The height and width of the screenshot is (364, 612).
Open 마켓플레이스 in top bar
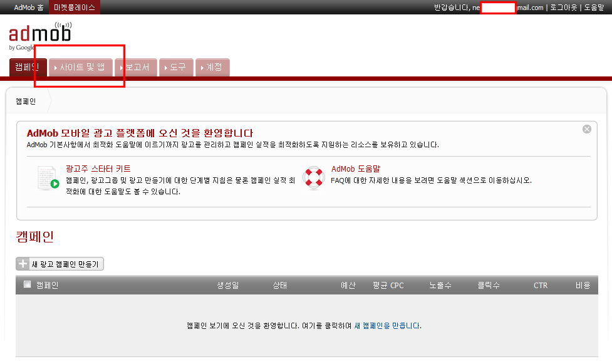(x=74, y=7)
